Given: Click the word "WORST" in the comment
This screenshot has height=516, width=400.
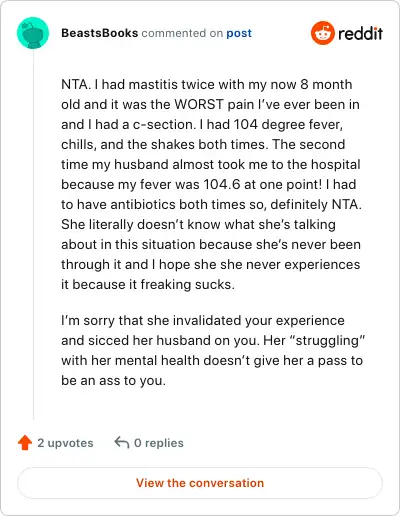Looking at the screenshot, I should pyautogui.click(x=199, y=105).
